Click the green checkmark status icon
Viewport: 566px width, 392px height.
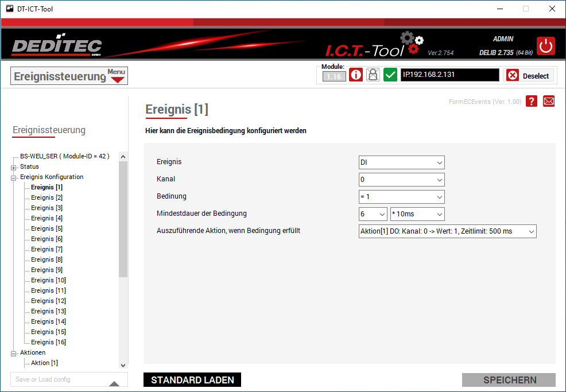click(x=390, y=75)
